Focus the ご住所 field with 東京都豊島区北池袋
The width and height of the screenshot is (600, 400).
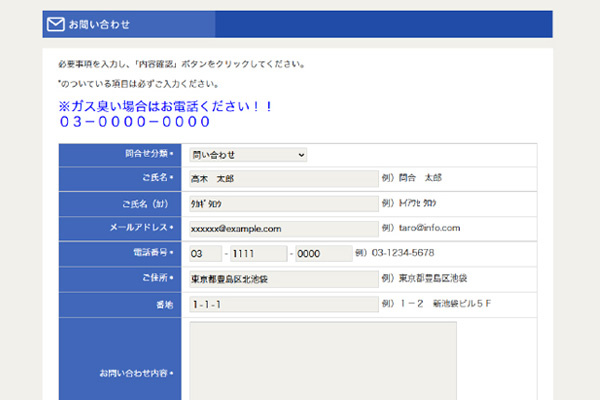coord(283,278)
